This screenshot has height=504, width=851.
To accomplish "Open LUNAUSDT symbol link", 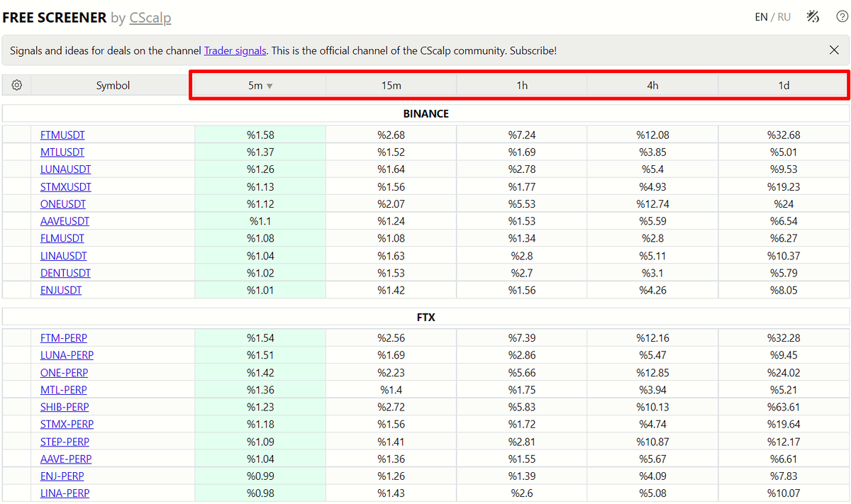I will pyautogui.click(x=65, y=169).
